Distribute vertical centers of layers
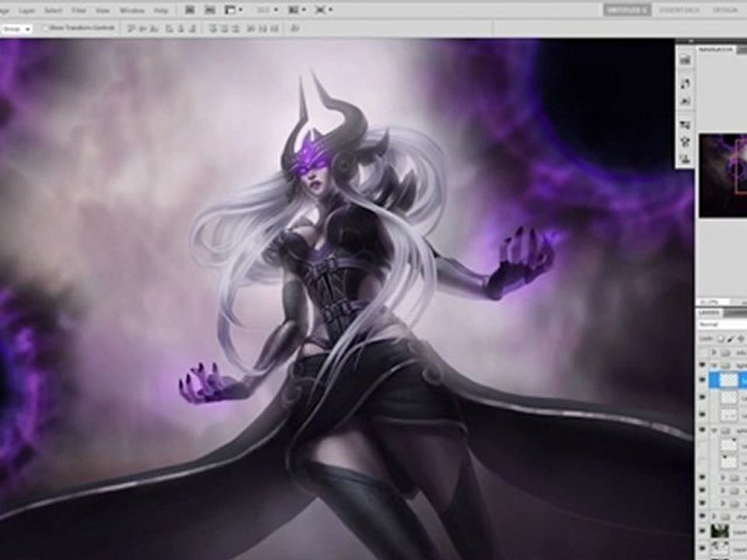Viewport: 747px width, 560px height. 224,29
